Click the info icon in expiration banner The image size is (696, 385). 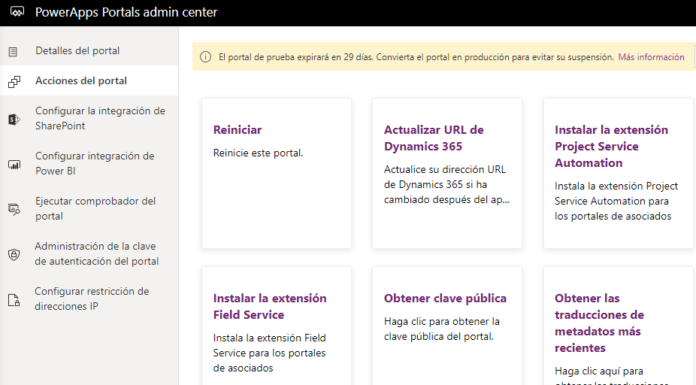point(206,57)
